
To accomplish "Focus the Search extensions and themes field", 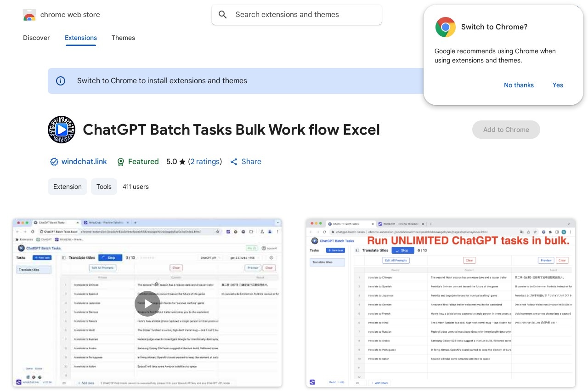I will pyautogui.click(x=297, y=15).
